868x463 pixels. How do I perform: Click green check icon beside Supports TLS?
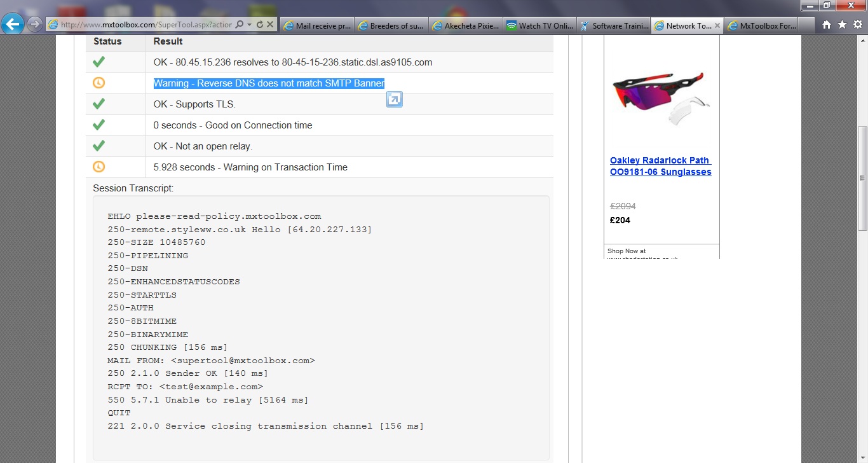[x=98, y=104]
